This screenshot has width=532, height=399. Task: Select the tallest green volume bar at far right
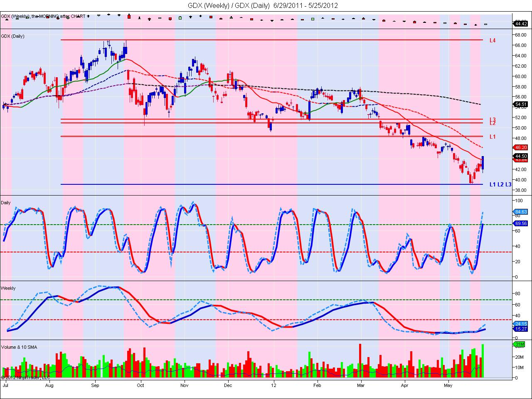483,361
